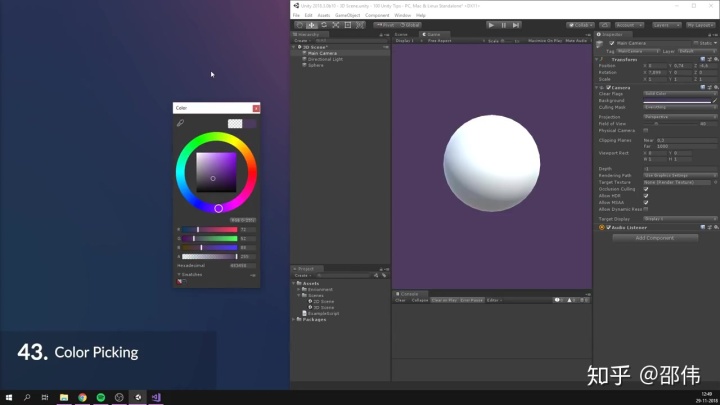Open the Component menu
720x405 pixels.
pyautogui.click(x=377, y=15)
